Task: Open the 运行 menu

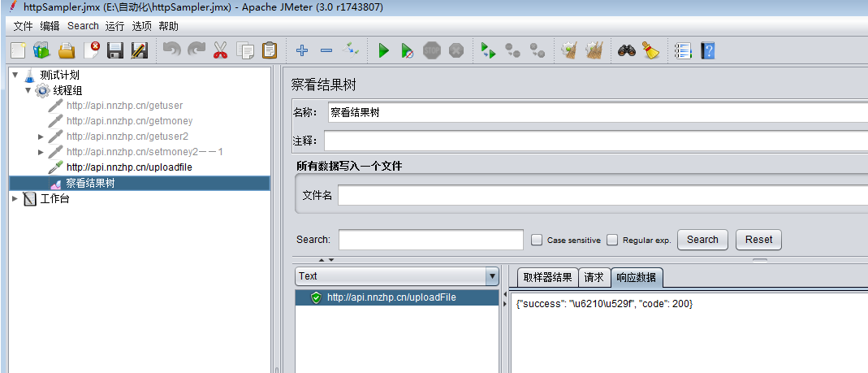Action: pyautogui.click(x=115, y=26)
